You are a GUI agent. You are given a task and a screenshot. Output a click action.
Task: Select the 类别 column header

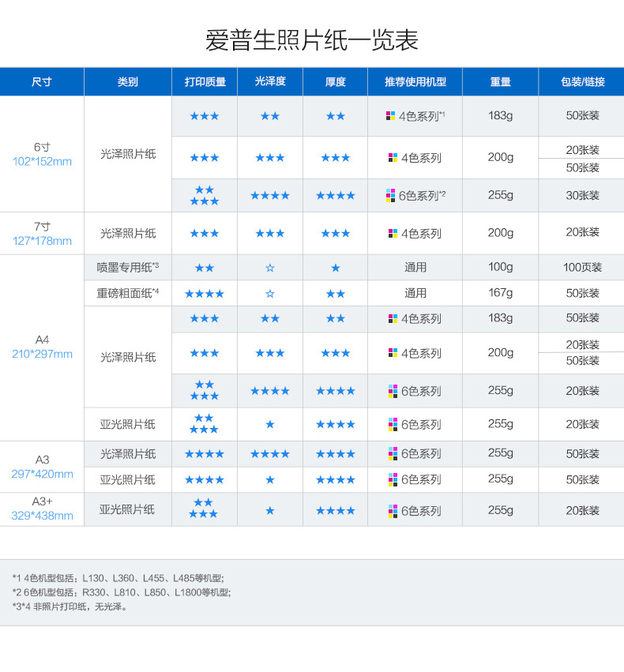tap(128, 81)
